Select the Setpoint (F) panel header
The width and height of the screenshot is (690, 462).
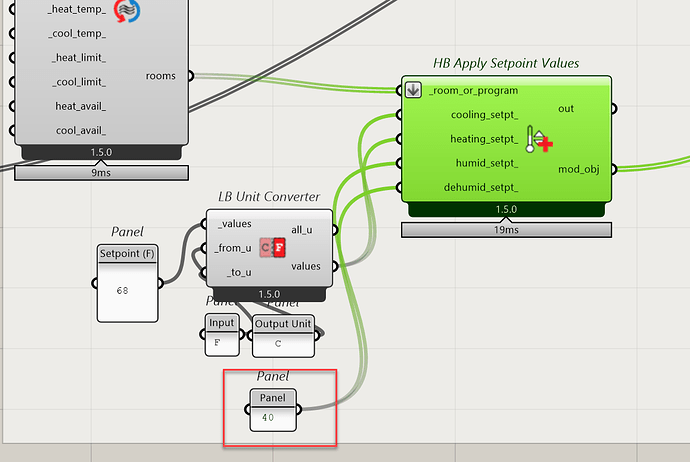tap(126, 254)
